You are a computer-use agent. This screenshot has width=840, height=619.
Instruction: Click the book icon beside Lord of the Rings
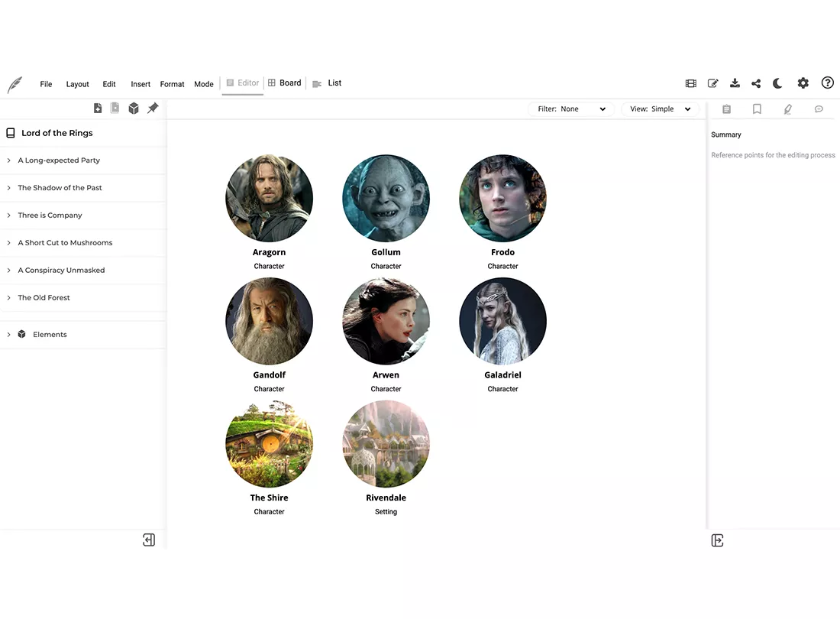pos(10,133)
